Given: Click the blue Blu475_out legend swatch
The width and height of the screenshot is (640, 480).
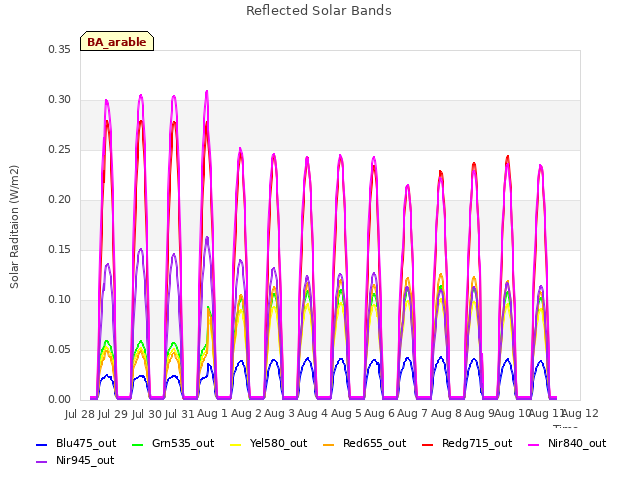Looking at the screenshot, I should click(x=42, y=444).
